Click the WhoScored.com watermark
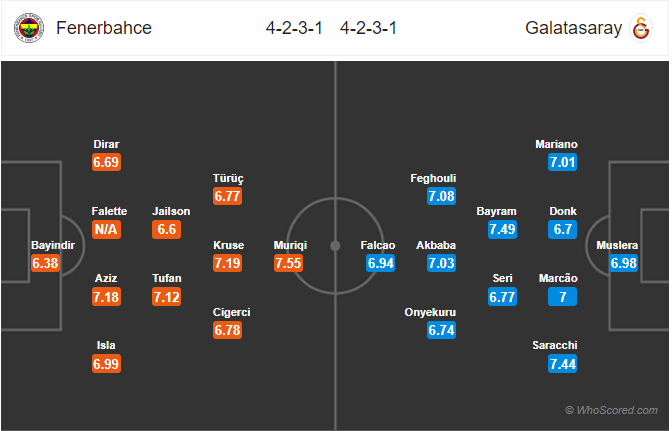The height and width of the screenshot is (431, 672). click(612, 410)
